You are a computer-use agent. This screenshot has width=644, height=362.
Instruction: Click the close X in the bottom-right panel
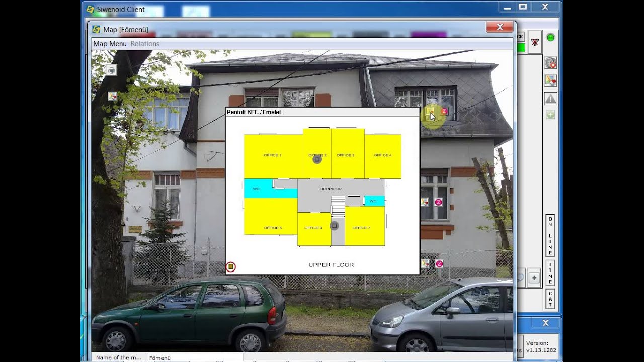[x=545, y=323]
